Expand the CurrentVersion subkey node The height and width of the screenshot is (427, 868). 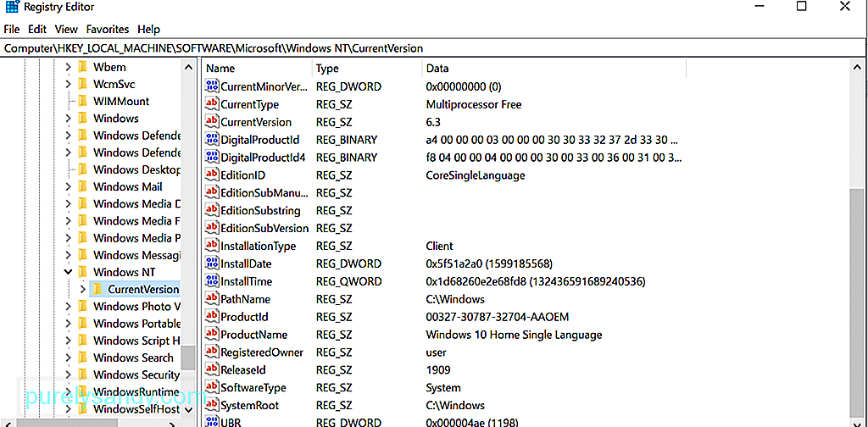(82, 289)
